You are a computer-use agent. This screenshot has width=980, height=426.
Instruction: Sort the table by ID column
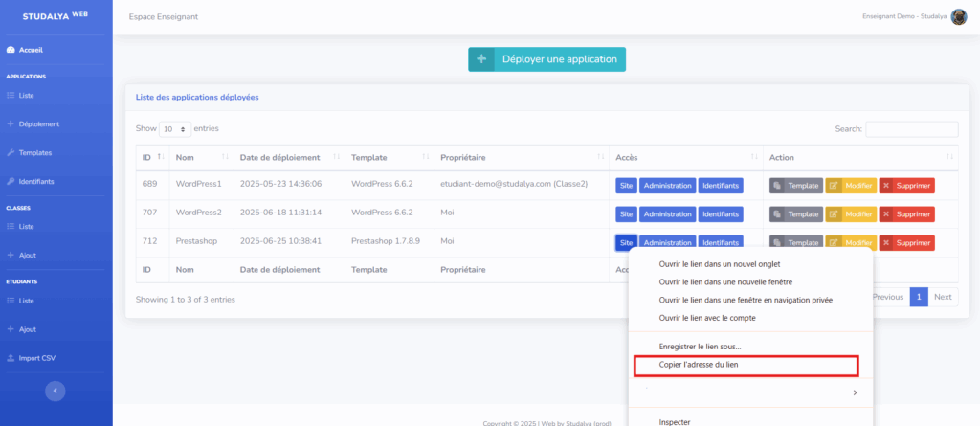(x=160, y=157)
